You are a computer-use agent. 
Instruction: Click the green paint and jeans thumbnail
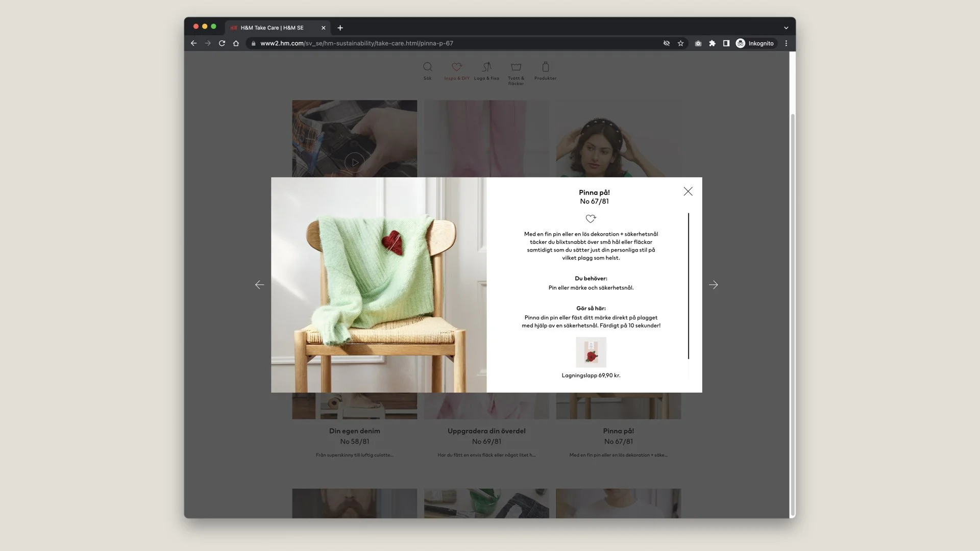(486, 504)
